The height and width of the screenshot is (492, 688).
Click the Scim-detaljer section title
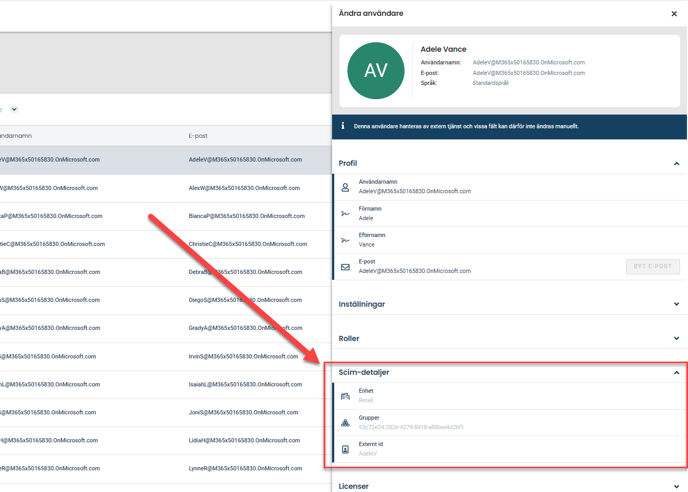pyautogui.click(x=364, y=372)
